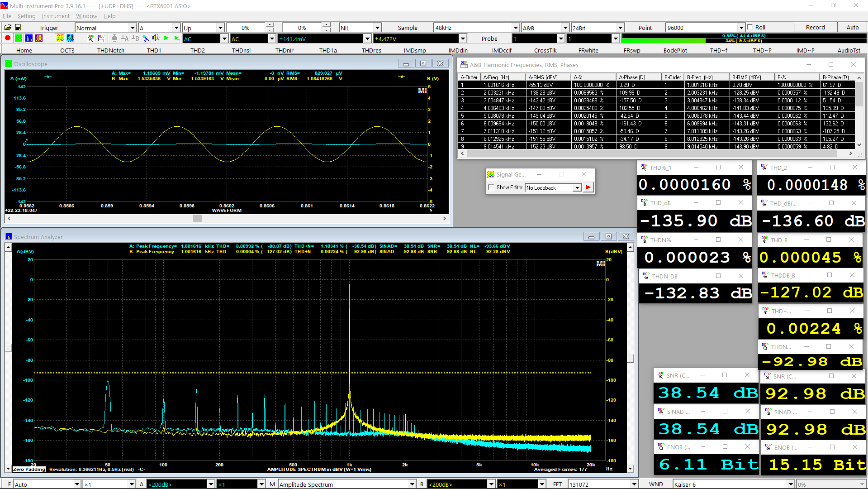Open the DUT Device Test Plan icon
The height and width of the screenshot is (489, 868).
[70, 38]
